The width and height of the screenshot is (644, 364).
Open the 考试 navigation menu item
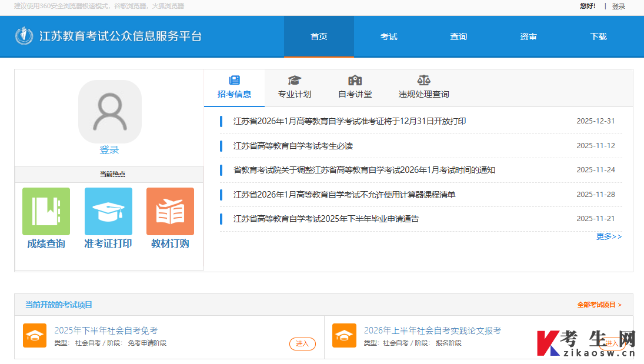pos(389,36)
